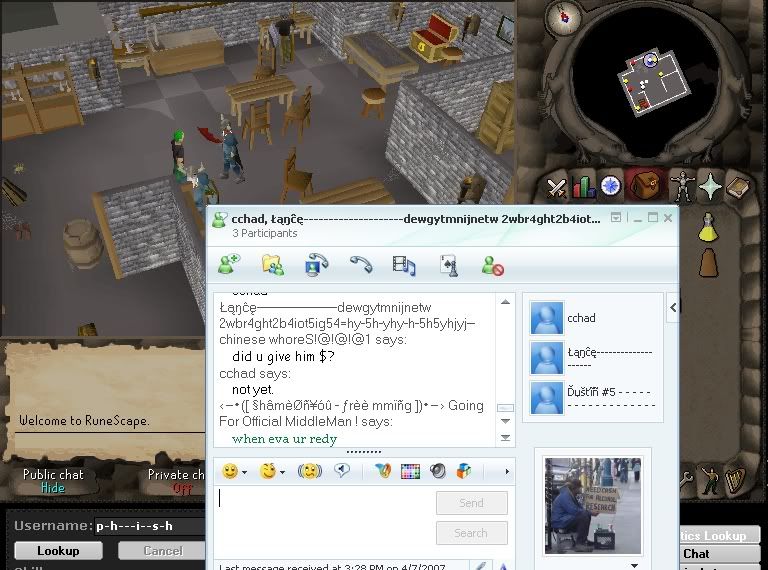The image size is (768, 570).
Task: Click the message 'when eva ur redy'
Action: 285,439
